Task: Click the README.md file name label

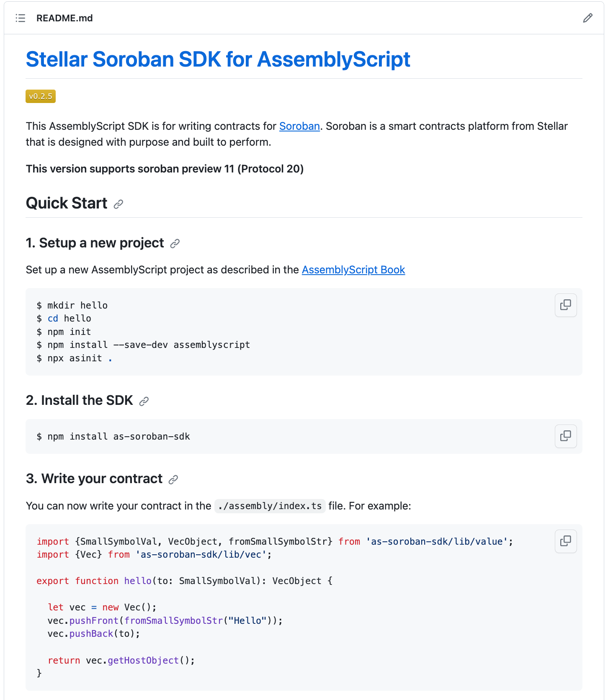Action: [x=64, y=18]
